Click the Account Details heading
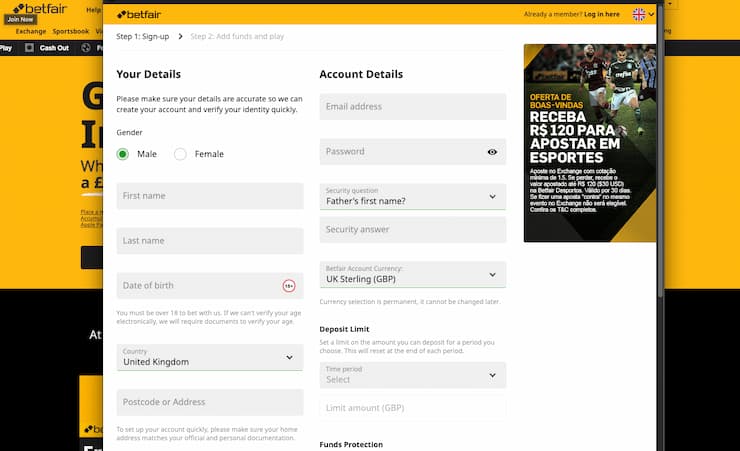Image resolution: width=740 pixels, height=451 pixels. click(361, 74)
